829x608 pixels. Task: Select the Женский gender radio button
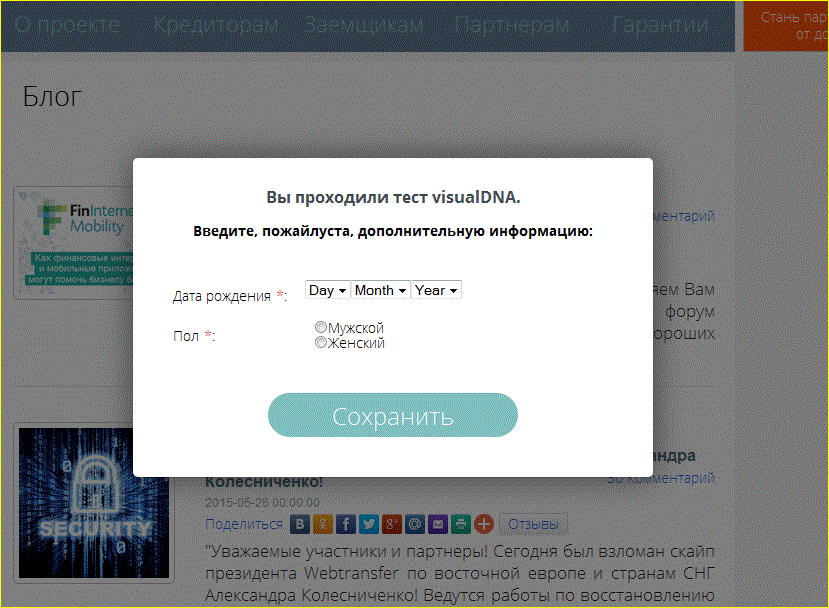pos(320,342)
